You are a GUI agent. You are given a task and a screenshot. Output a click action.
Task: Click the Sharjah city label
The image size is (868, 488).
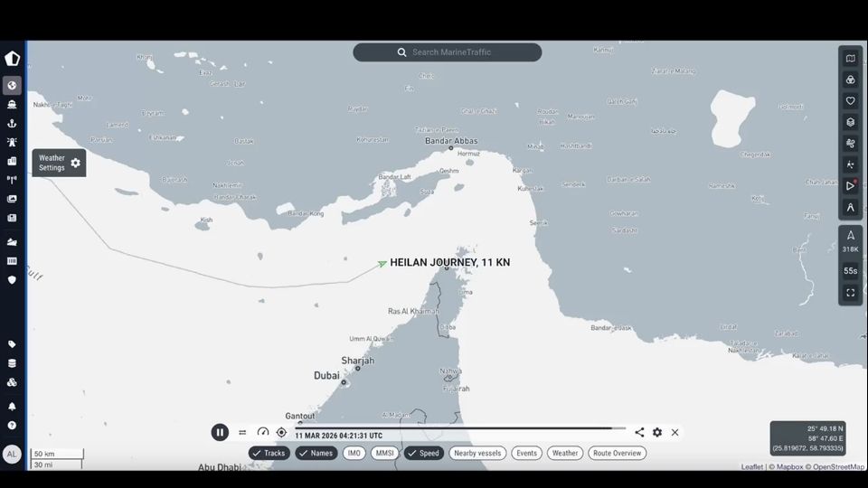(x=358, y=361)
